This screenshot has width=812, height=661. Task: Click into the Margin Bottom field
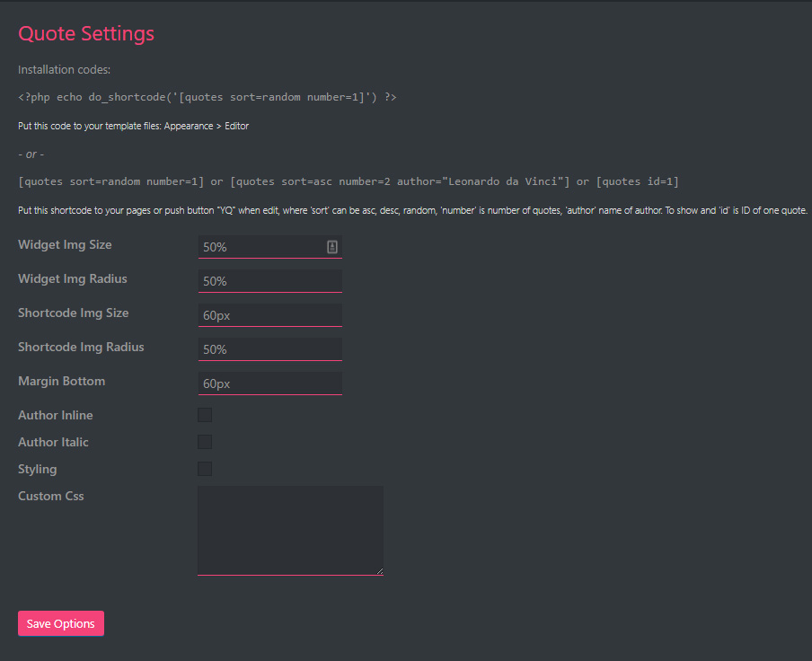pyautogui.click(x=269, y=383)
